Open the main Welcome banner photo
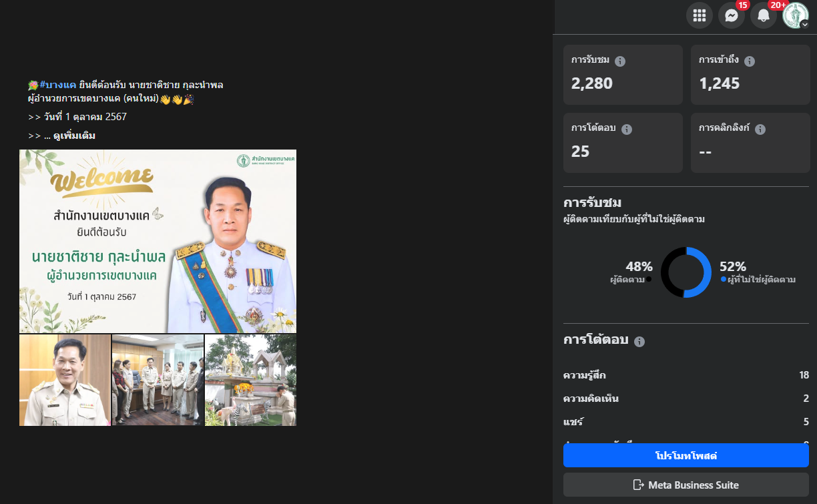Viewport: 817px width, 504px height. pyautogui.click(x=158, y=241)
